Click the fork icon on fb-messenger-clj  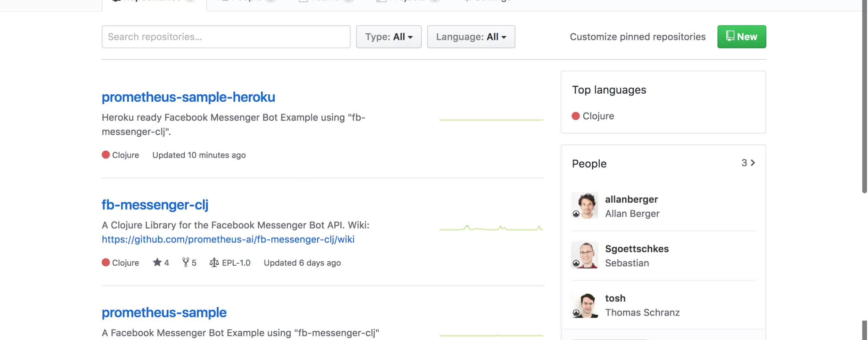[186, 262]
